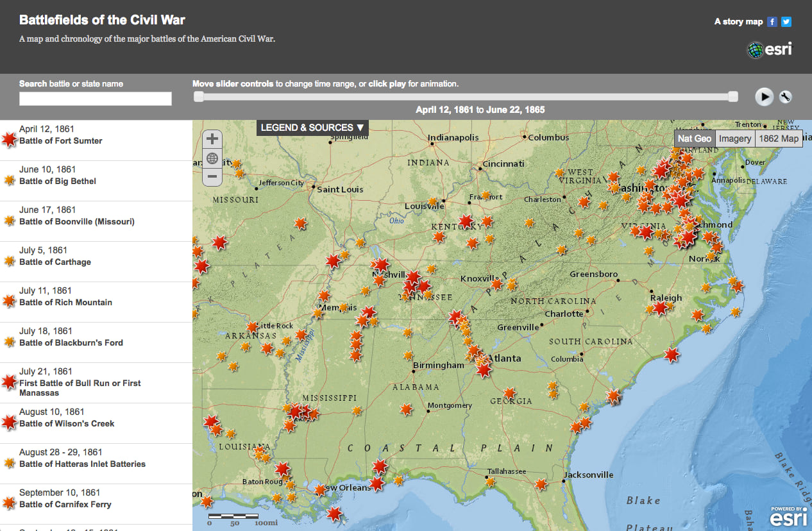The width and height of the screenshot is (812, 531).
Task: Click the Hatteras Inlet star icon in list
Action: pos(9,463)
